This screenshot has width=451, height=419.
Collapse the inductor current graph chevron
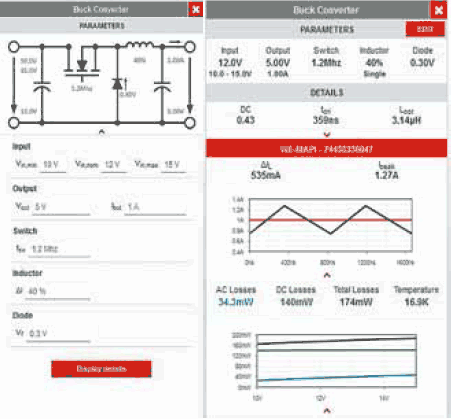click(x=327, y=275)
